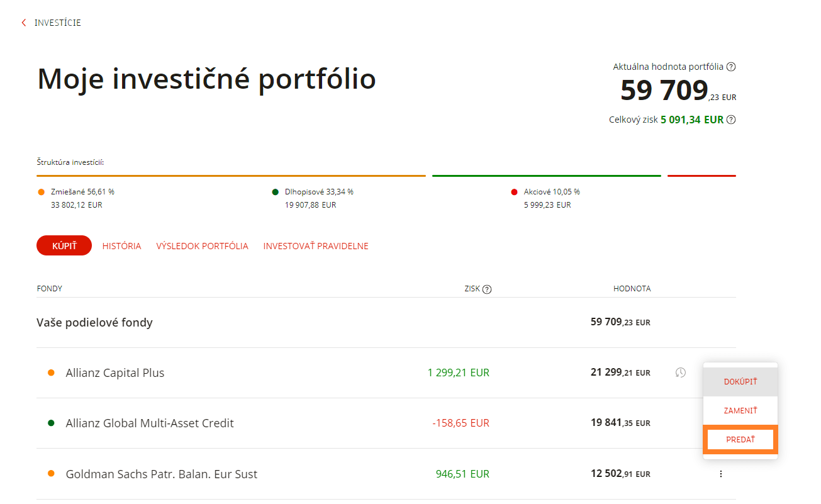Choose PREDAŤ from the fund menu

click(x=740, y=440)
